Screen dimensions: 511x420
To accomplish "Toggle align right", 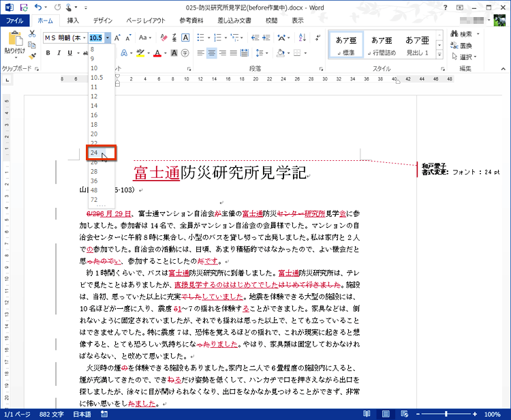I will [223, 52].
